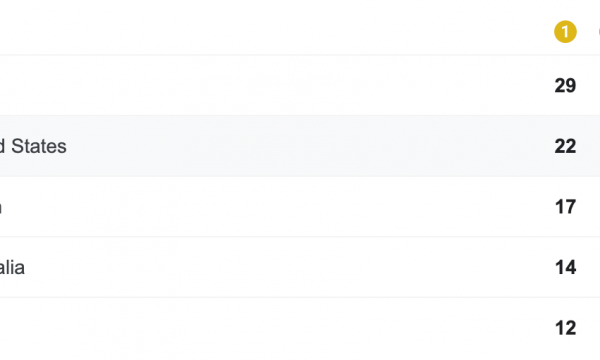Image resolution: width=600 pixels, height=360 pixels.
Task: Select the Australia table row
Action: coord(300,267)
